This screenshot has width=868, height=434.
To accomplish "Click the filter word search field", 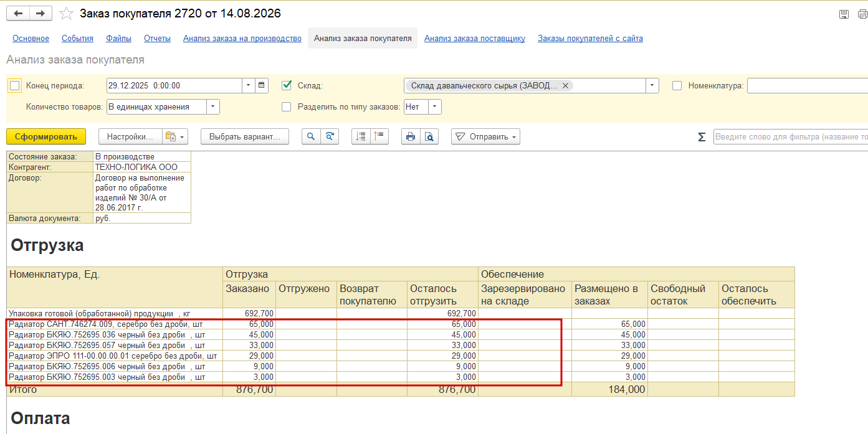I will tap(791, 137).
